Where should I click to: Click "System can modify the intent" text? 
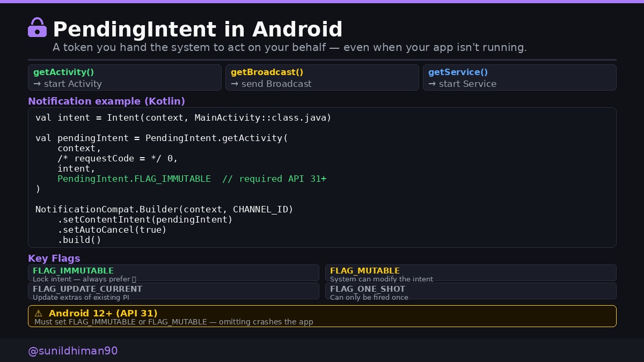[382, 279]
